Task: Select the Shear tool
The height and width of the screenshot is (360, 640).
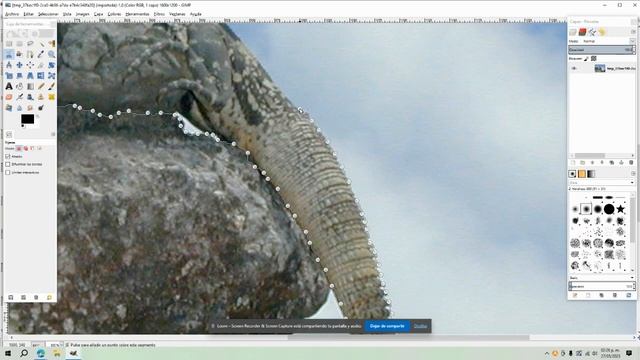Action: click(x=20, y=76)
